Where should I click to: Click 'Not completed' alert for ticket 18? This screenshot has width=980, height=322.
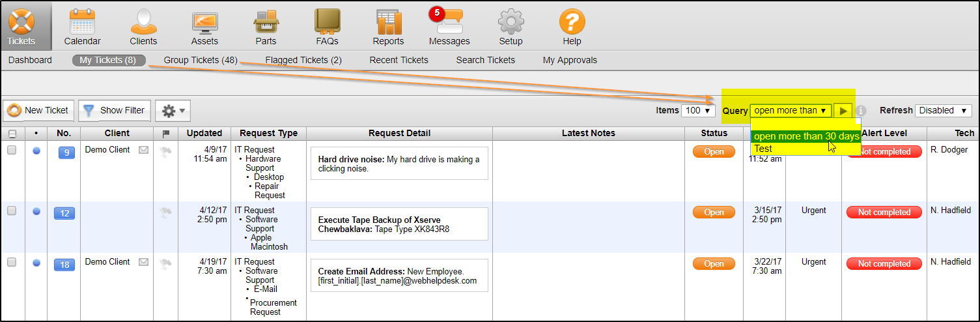point(884,263)
